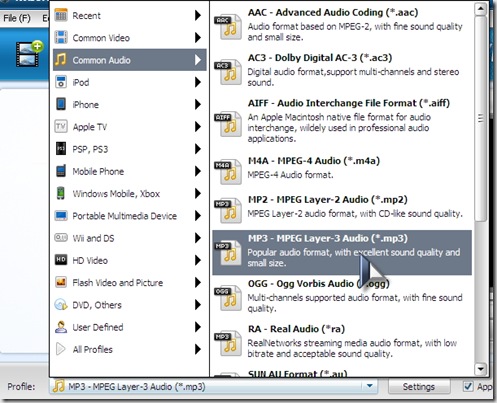Click the Apple TV icon
This screenshot has height=403, width=497.
[x=61, y=126]
